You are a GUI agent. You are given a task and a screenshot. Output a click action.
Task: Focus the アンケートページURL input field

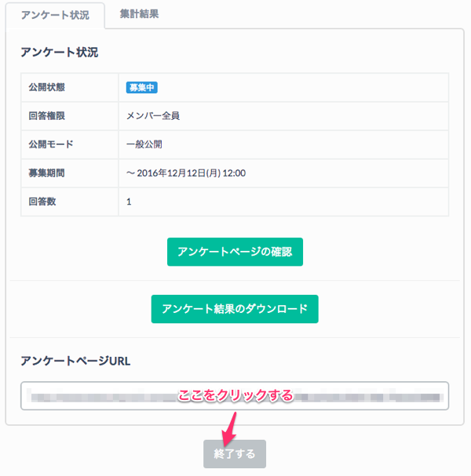coord(102,396)
